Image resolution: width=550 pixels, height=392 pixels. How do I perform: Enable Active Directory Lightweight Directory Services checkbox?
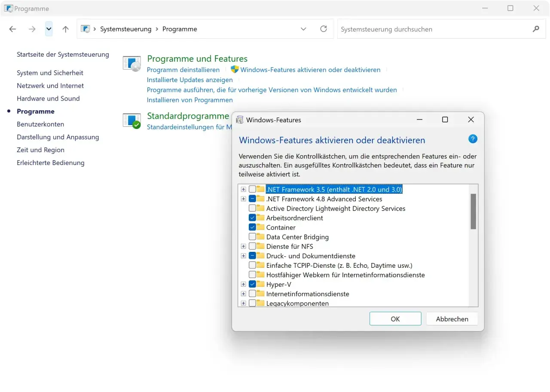pyautogui.click(x=252, y=208)
